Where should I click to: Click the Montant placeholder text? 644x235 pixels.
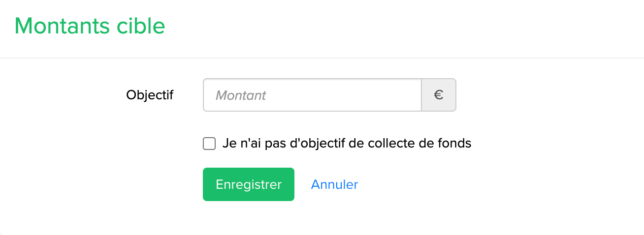[x=241, y=95]
